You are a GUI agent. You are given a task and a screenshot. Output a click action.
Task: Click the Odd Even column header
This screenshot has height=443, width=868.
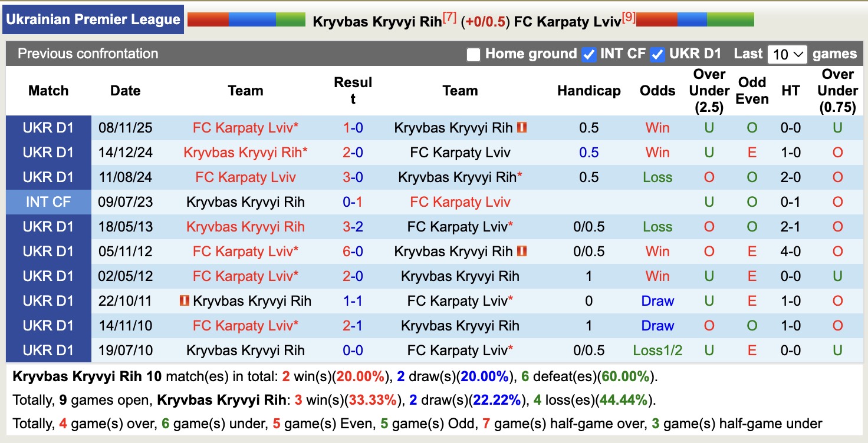pyautogui.click(x=752, y=91)
